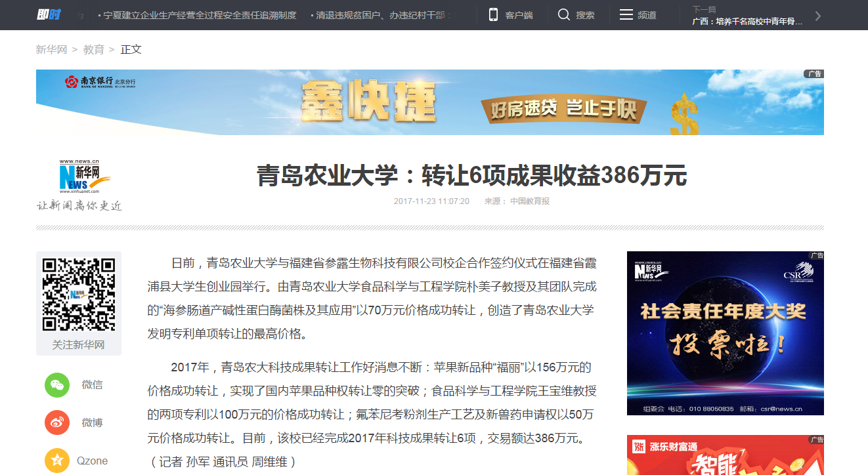This screenshot has width=868, height=475.
Task: Share via 微博 red icon
Action: 57,423
